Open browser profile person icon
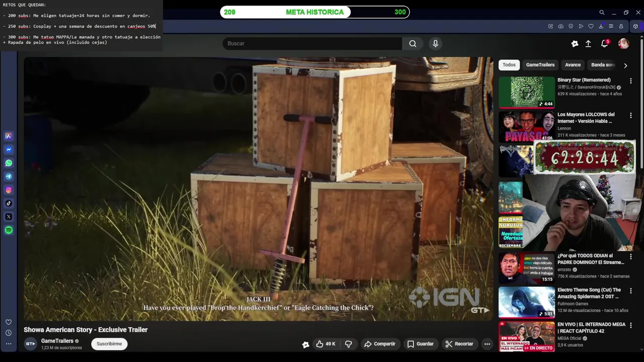The image size is (644, 362). coord(621,26)
